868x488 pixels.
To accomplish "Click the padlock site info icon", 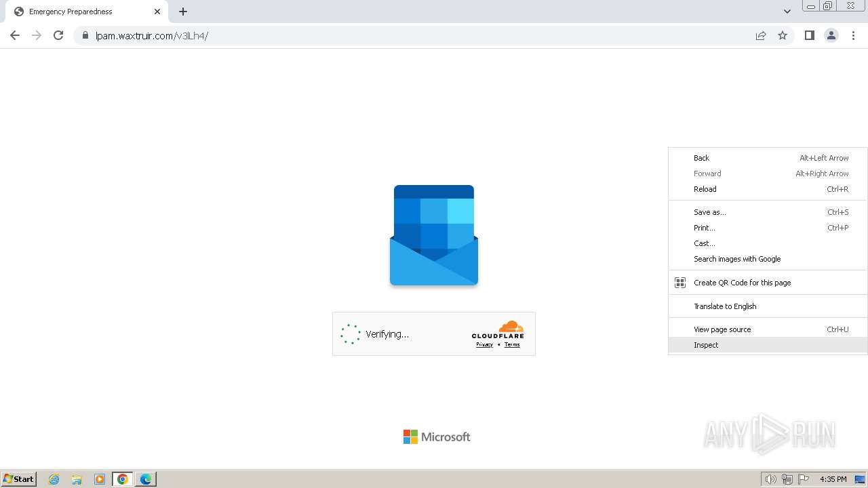I will pyautogui.click(x=85, y=36).
